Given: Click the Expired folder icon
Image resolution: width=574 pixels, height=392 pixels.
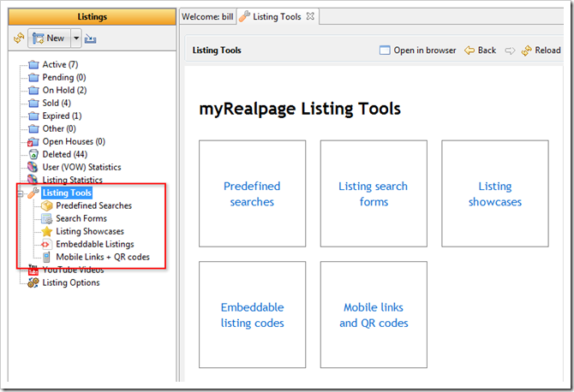Looking at the screenshot, I should point(33,116).
